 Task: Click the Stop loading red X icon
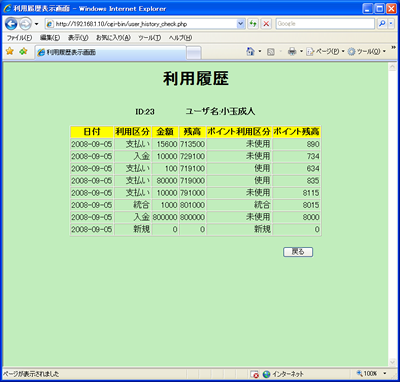click(x=266, y=24)
